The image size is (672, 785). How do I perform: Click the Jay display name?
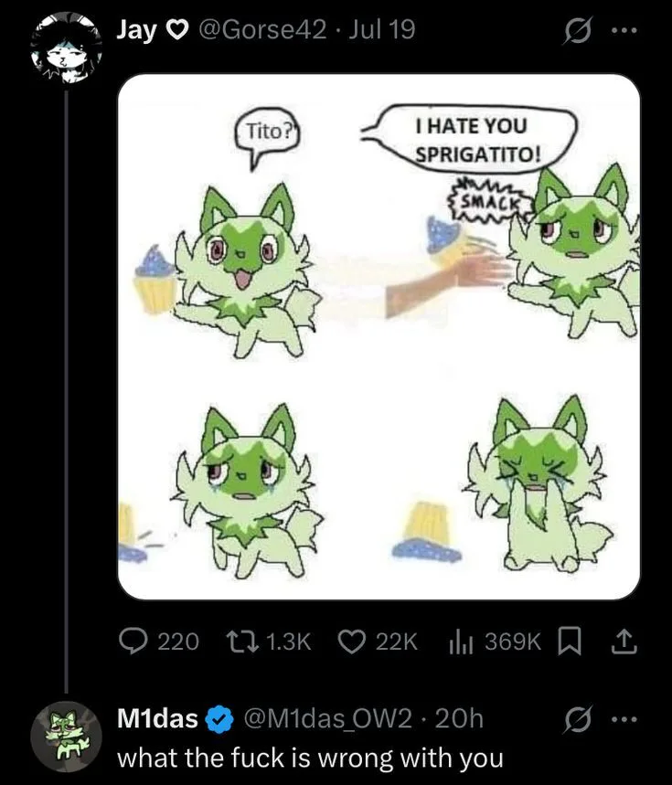tap(134, 29)
